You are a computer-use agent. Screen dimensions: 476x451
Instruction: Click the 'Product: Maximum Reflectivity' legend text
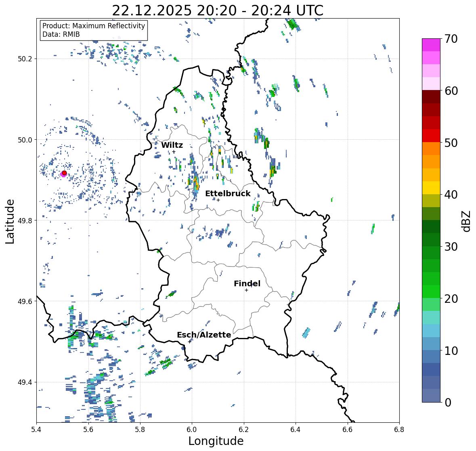[x=94, y=26]
